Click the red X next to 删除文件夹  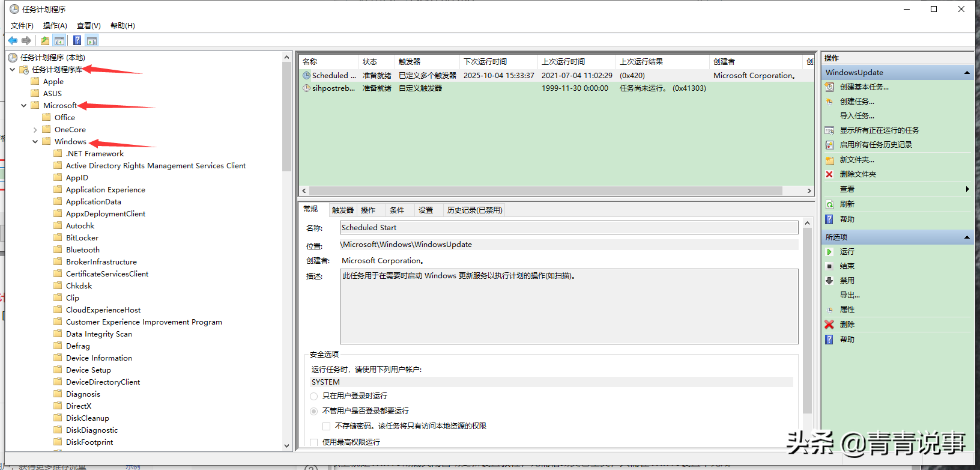coord(829,174)
